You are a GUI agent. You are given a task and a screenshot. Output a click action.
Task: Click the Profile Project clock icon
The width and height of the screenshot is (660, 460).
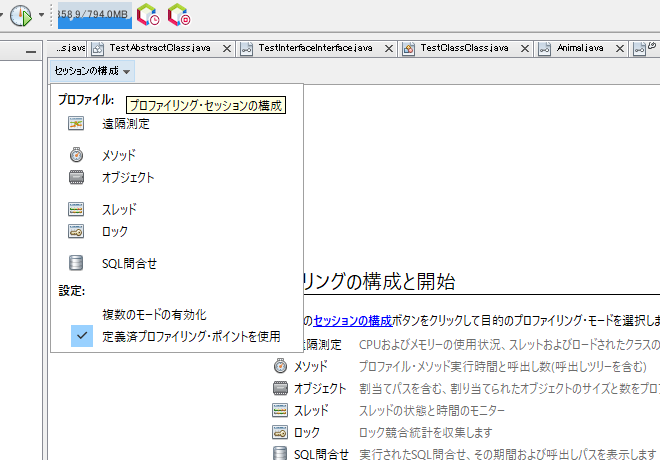coord(21,16)
